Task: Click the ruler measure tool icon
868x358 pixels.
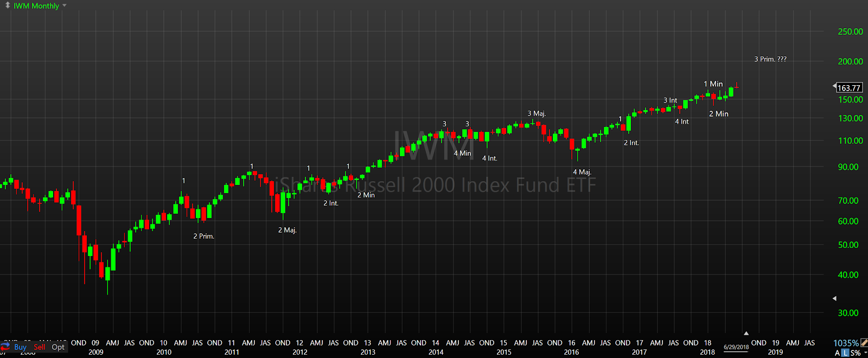Action: [864, 343]
